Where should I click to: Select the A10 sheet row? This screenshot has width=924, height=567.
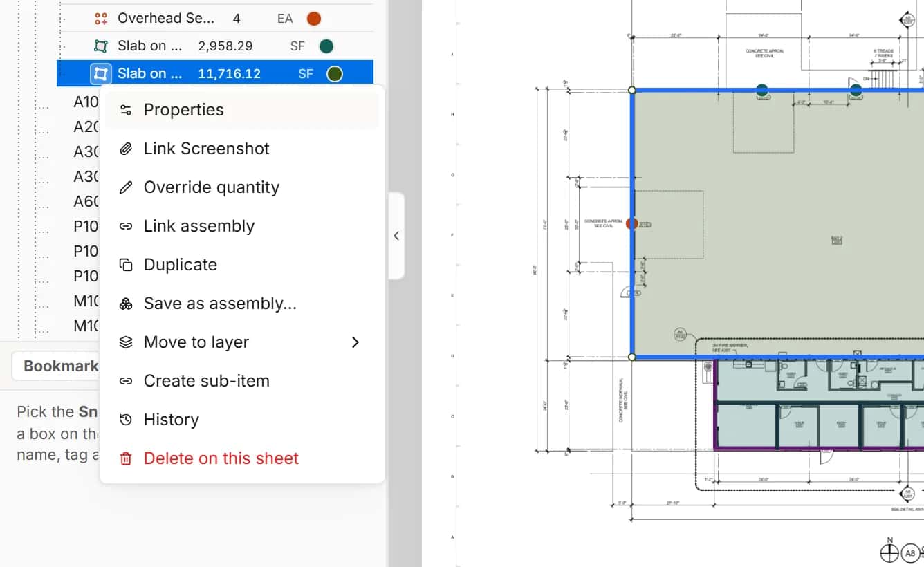[x=86, y=102]
